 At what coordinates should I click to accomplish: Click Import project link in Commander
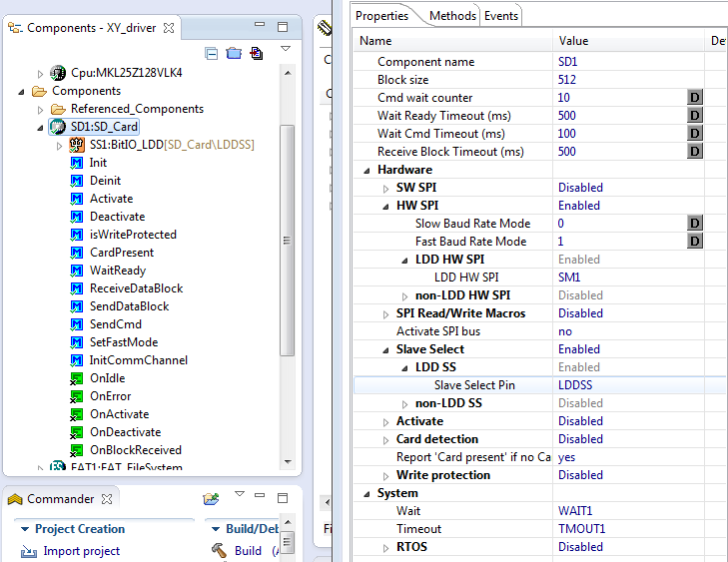(81, 551)
